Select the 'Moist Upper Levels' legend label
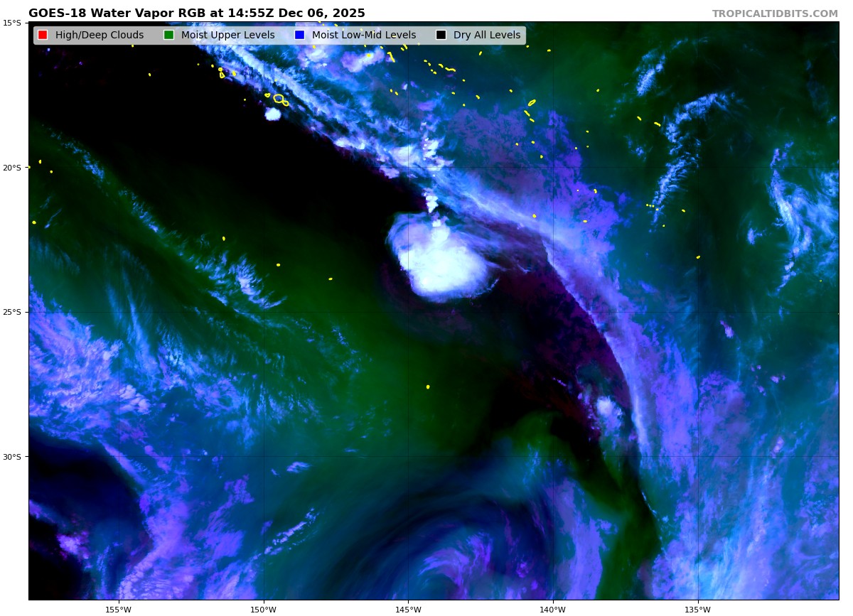This screenshot has width=853, height=616. tap(227, 35)
